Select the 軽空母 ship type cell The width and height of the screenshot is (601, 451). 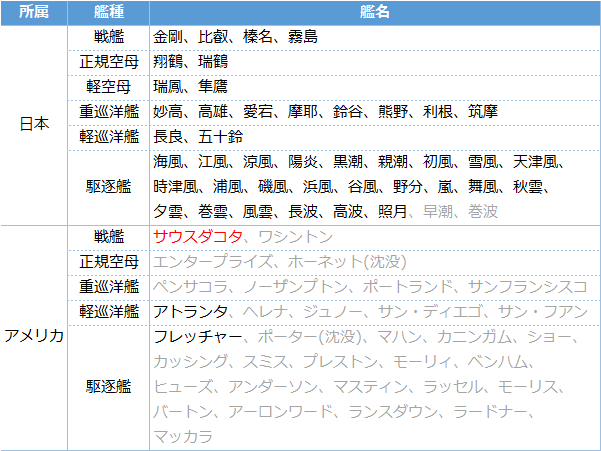(x=109, y=87)
